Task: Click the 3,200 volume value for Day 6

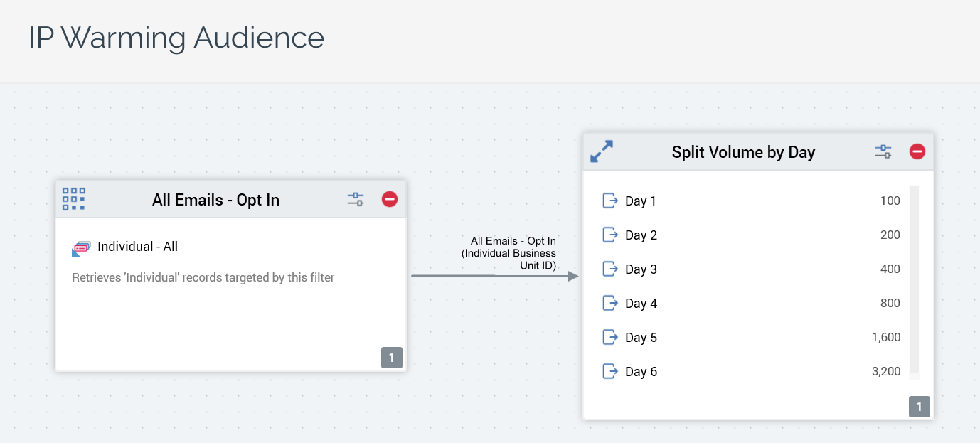Action: (x=885, y=371)
